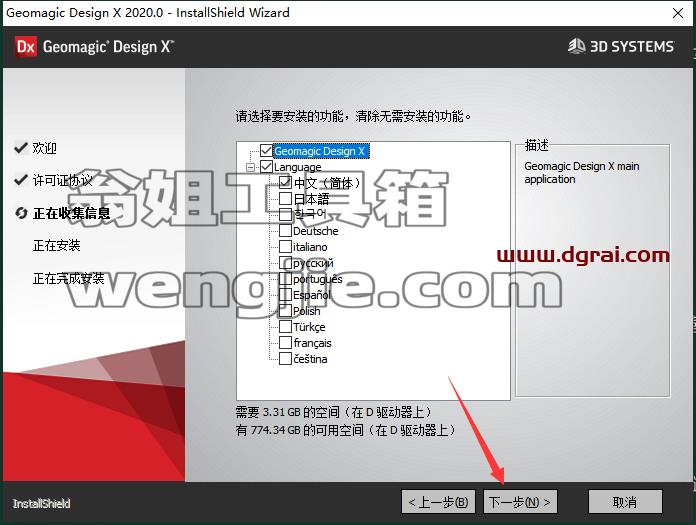Select the čeština row label
The width and height of the screenshot is (696, 525).
310,359
